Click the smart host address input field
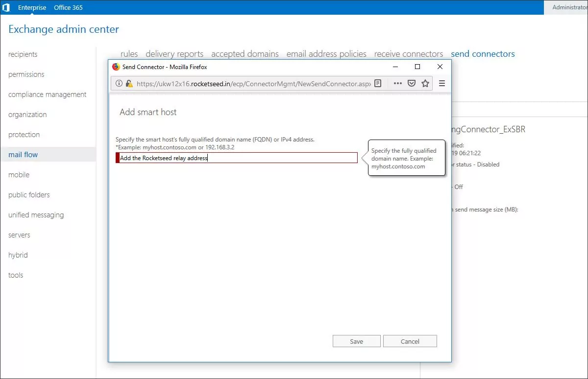The height and width of the screenshot is (379, 588). [x=237, y=158]
